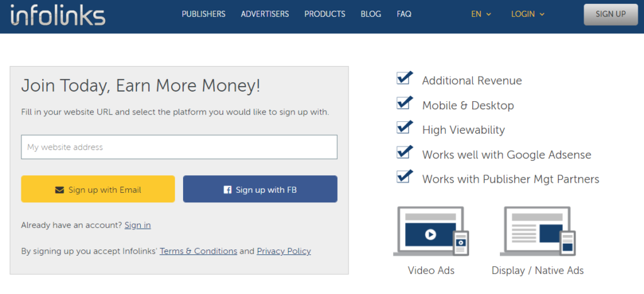644x294 pixels.
Task: Click Sign up with Email button
Action: (97, 189)
